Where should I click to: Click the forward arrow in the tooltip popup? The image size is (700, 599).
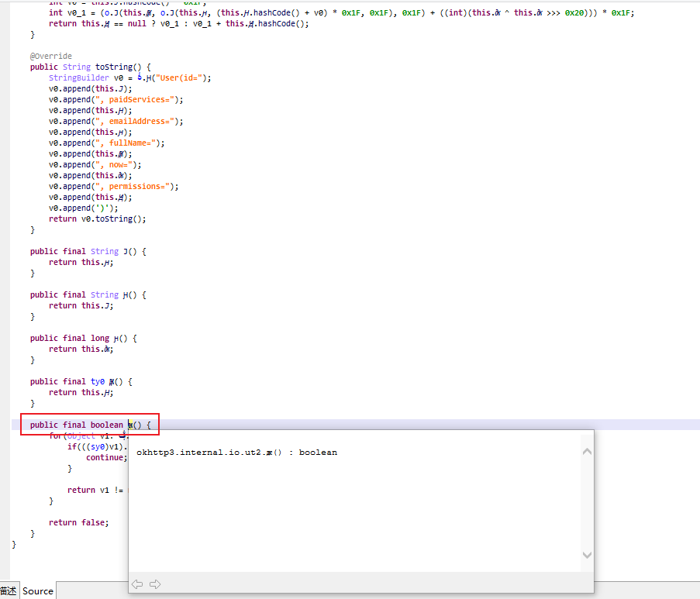tap(154, 584)
